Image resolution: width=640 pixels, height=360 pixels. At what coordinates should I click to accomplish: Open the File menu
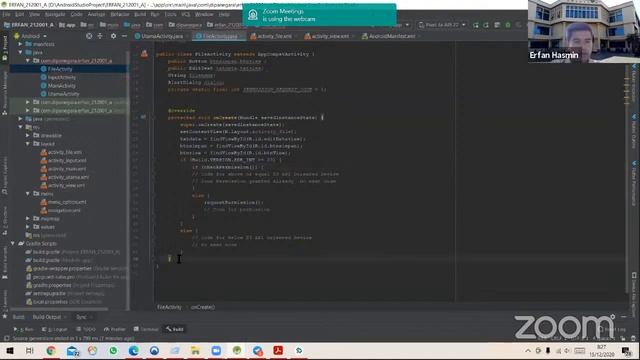pyautogui.click(x=7, y=14)
